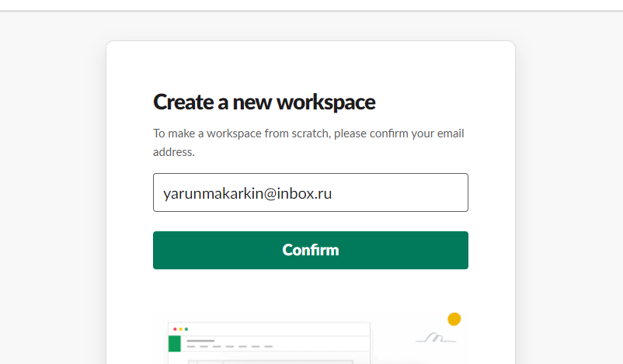Click the white strip at the page top
The height and width of the screenshot is (364, 623).
pyautogui.click(x=311, y=5)
